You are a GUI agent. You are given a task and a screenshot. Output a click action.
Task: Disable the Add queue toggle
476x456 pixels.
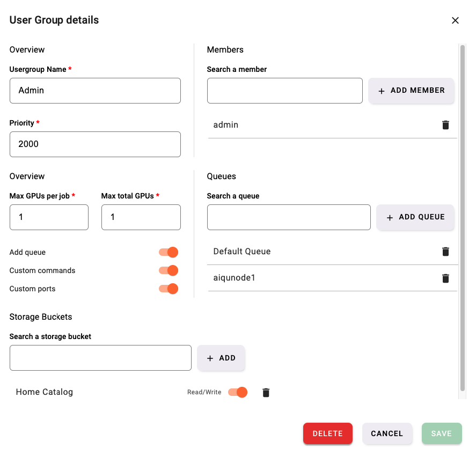169,252
